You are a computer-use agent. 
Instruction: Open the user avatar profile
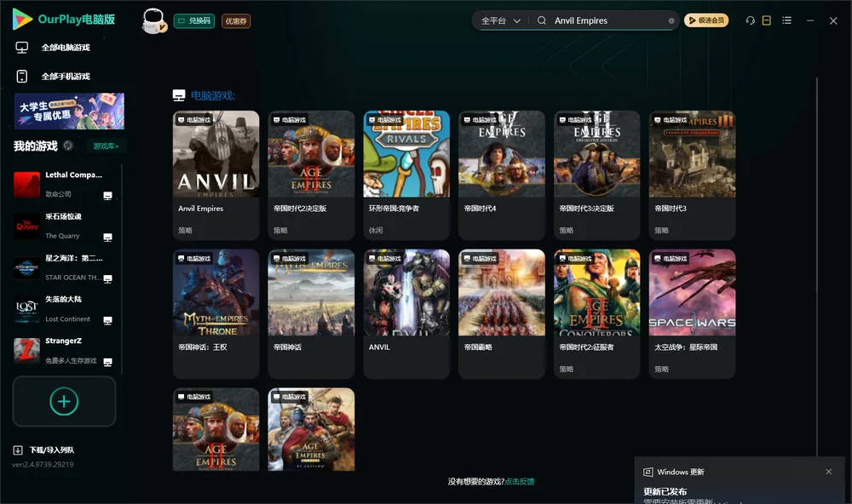tap(153, 21)
